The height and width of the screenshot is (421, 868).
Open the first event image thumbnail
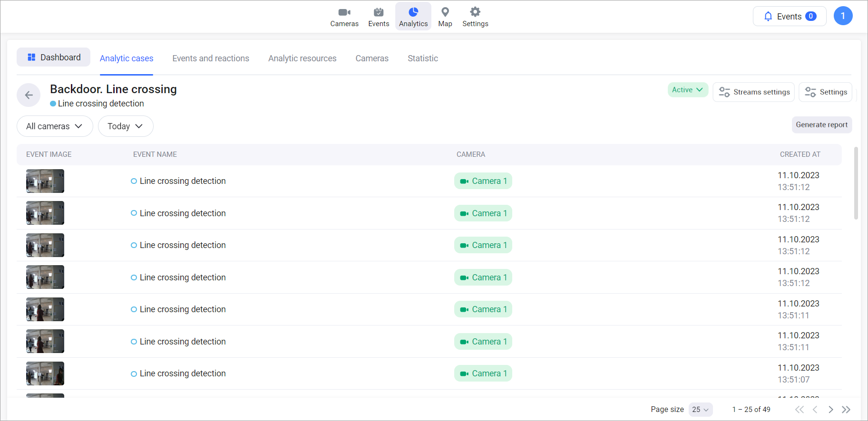[x=45, y=181]
